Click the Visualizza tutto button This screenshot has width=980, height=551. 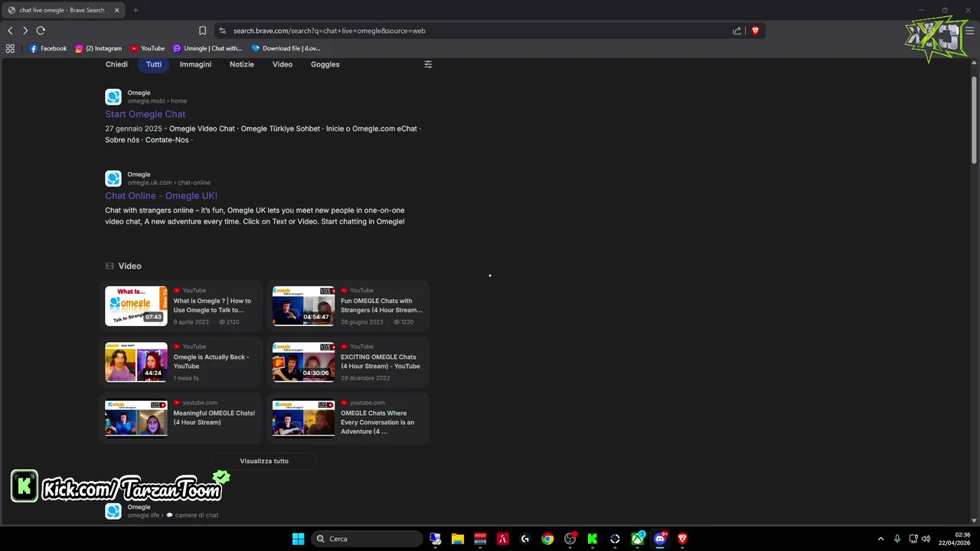pos(264,461)
